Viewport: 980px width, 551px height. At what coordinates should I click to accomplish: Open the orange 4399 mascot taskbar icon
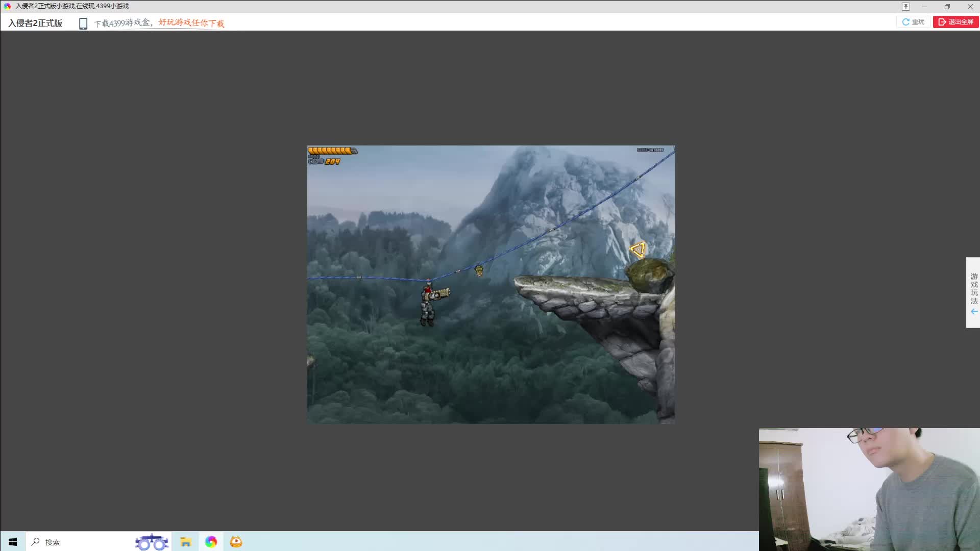[x=236, y=542]
